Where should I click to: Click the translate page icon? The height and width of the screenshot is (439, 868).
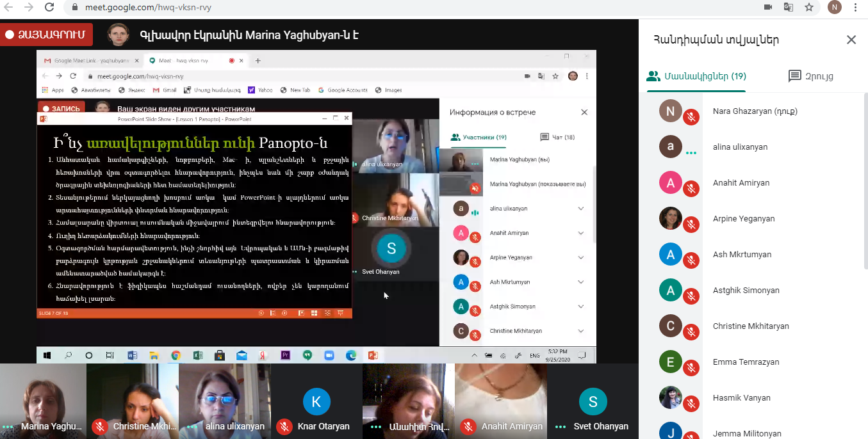coord(789,7)
